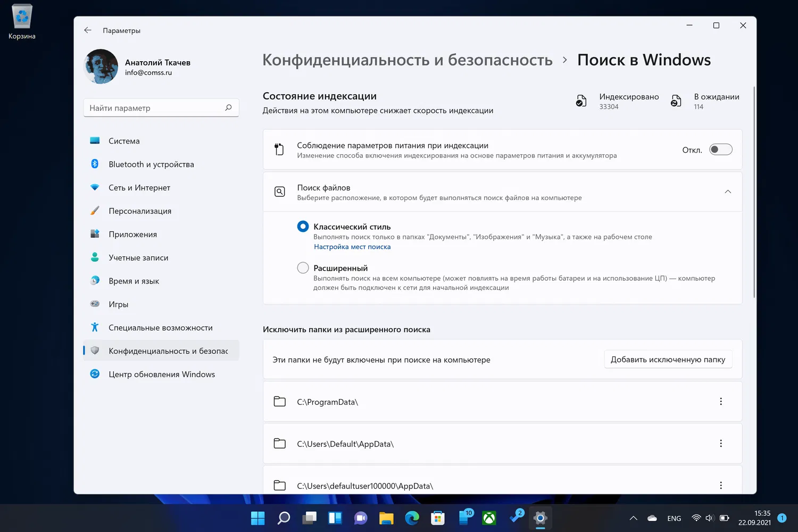The image size is (798, 532).
Task: Open the Xbox app on taskbar
Action: [x=489, y=518]
